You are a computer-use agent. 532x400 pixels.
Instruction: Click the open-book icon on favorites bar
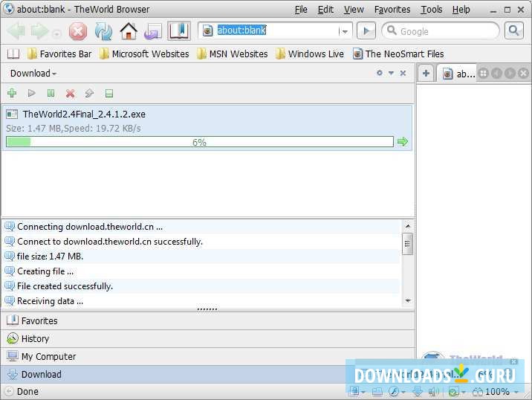click(x=13, y=54)
